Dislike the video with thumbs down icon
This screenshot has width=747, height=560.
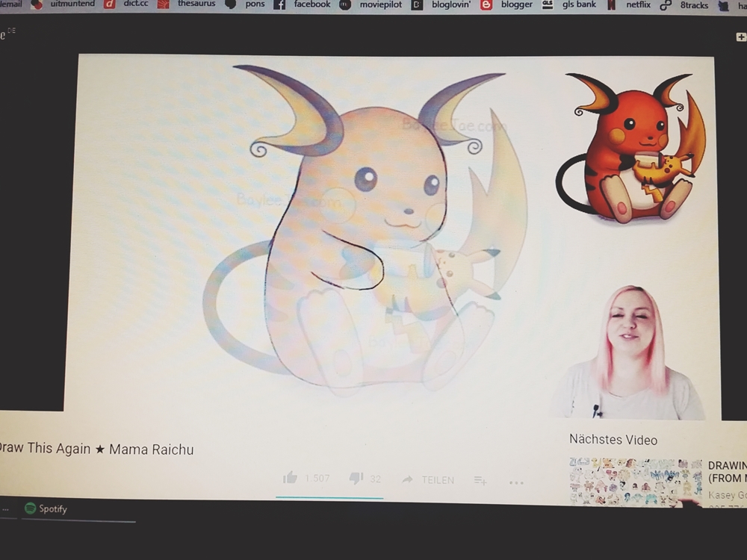coord(356,478)
